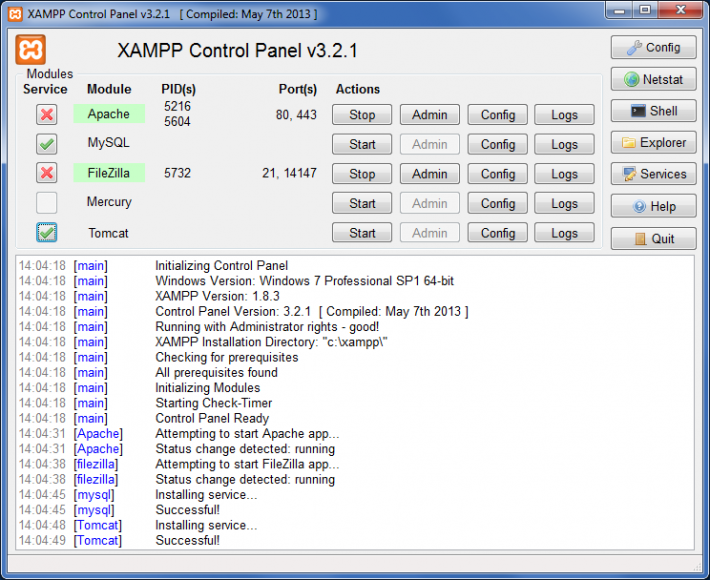The width and height of the screenshot is (710, 580).
Task: Click log line 'Attempting to start FileZilla app...'
Action: [247, 464]
